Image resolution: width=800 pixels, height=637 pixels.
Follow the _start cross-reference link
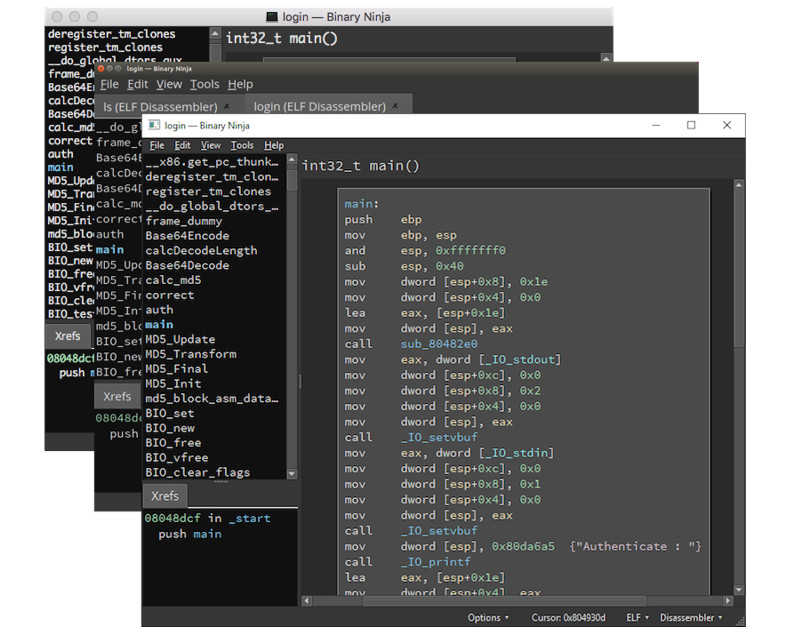click(x=249, y=518)
